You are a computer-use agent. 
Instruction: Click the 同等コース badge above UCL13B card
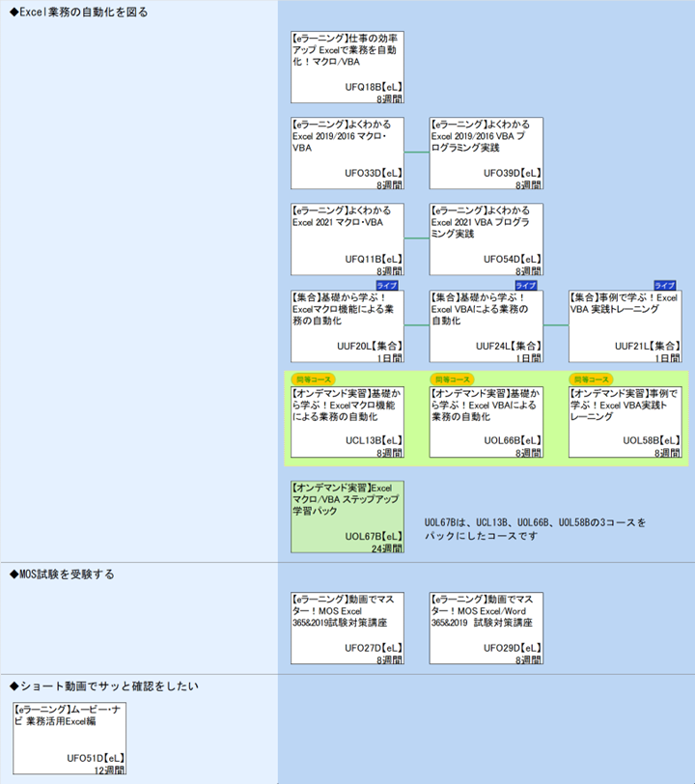coord(314,379)
